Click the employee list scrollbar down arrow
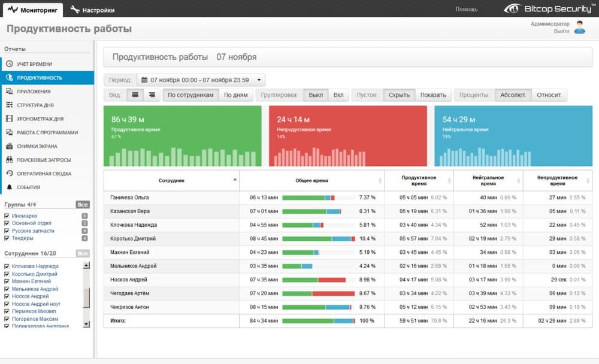The height and width of the screenshot is (364, 599). pos(86,324)
